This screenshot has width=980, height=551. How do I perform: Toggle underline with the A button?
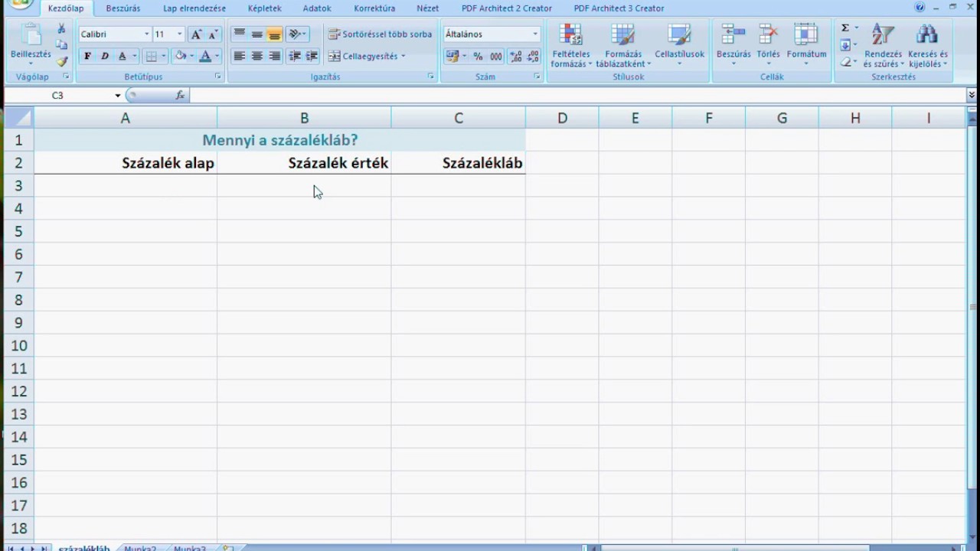point(122,56)
